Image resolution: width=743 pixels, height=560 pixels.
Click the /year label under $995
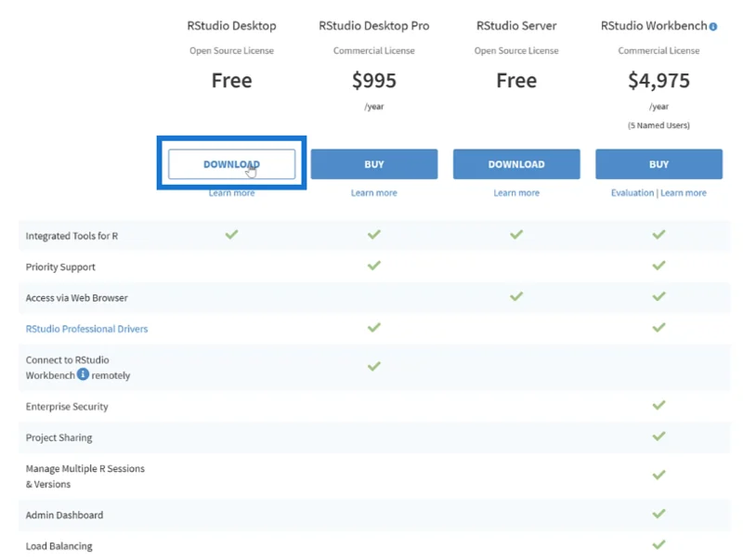pyautogui.click(x=374, y=107)
